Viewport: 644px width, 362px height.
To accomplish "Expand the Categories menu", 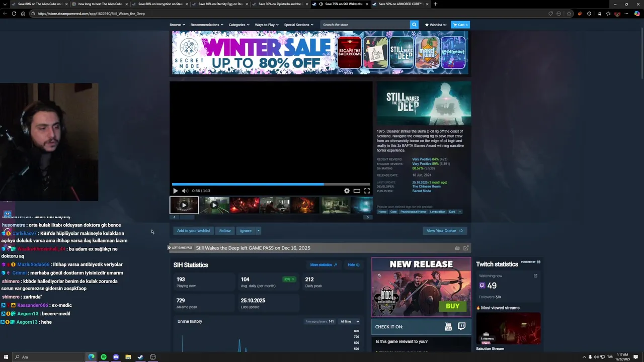I will click(x=239, y=25).
